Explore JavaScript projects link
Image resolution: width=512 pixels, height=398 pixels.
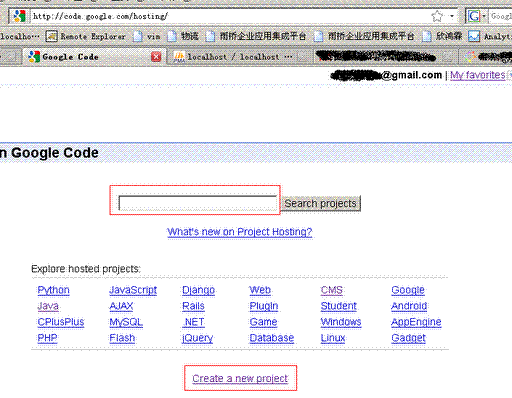[133, 290]
